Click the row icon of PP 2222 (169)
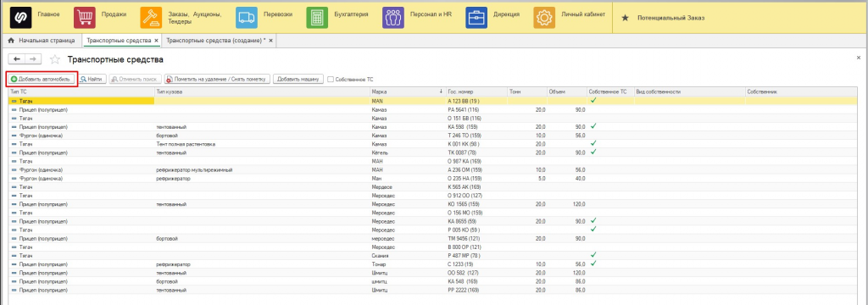The width and height of the screenshot is (868, 305). [x=14, y=290]
